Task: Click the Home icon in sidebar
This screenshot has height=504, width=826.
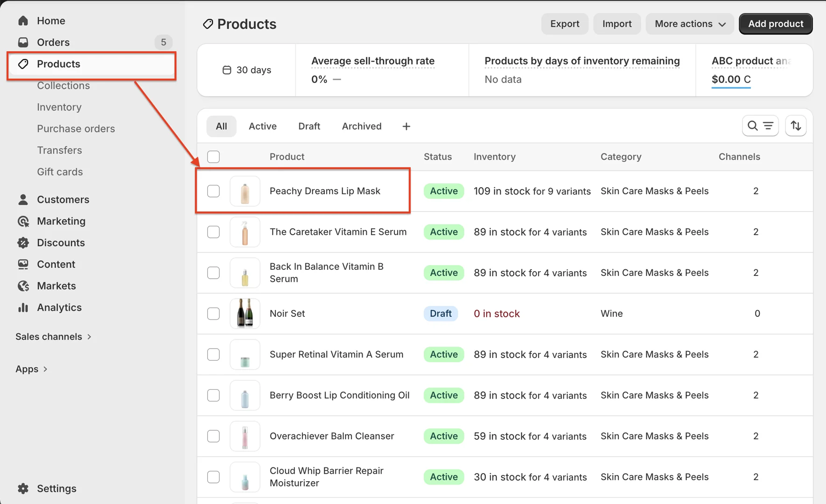Action: (x=23, y=21)
